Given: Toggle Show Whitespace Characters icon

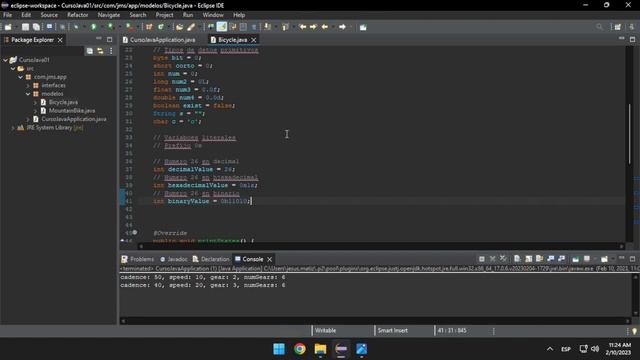Looking at the screenshot, I should point(254,27).
